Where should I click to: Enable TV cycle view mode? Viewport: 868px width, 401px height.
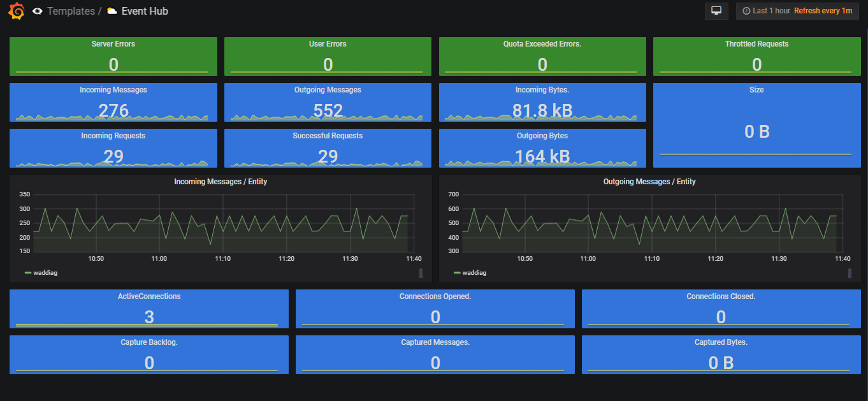[x=716, y=11]
